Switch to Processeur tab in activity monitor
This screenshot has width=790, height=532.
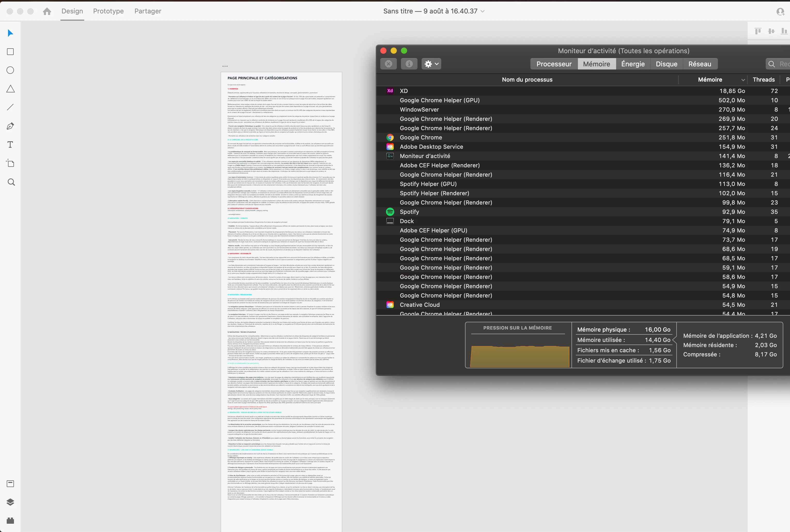(x=554, y=64)
